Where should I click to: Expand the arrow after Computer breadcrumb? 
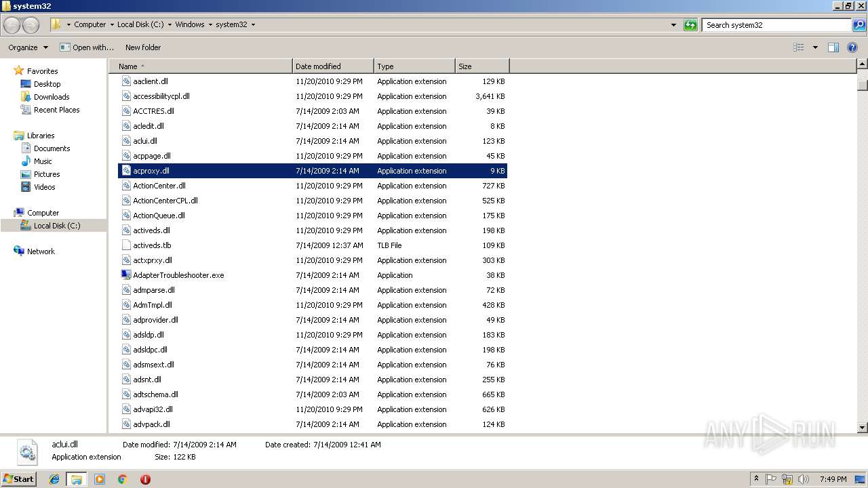(112, 25)
